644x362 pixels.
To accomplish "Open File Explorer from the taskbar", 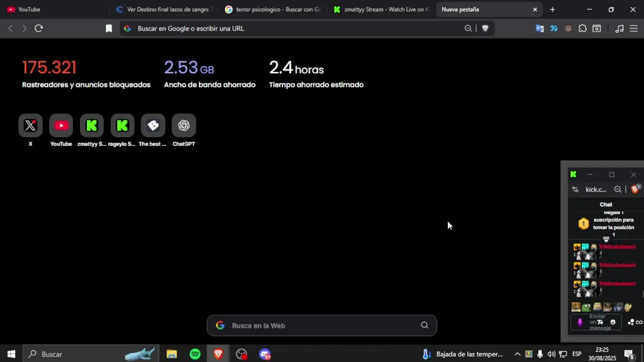I will tap(172, 354).
